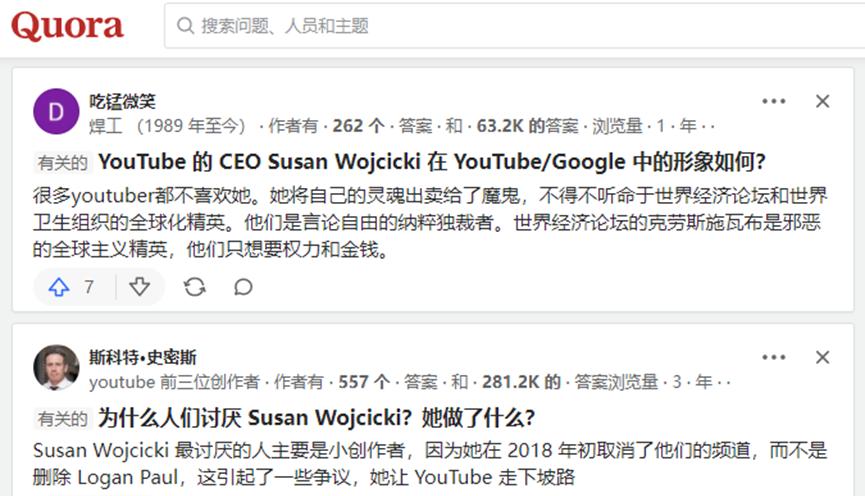This screenshot has width=865, height=496.
Task: Open more options on 吃猛微笑's answer
Action: coord(773,101)
